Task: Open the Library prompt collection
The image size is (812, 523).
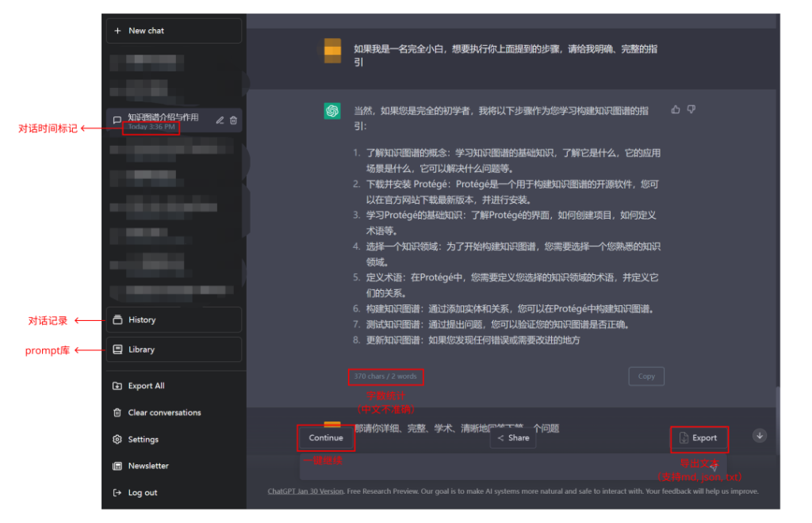Action: click(x=117, y=349)
